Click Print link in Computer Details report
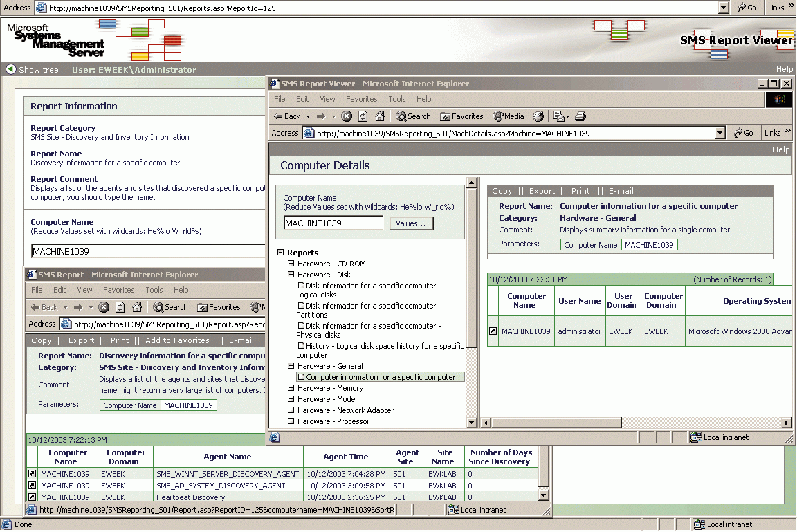 coord(580,191)
